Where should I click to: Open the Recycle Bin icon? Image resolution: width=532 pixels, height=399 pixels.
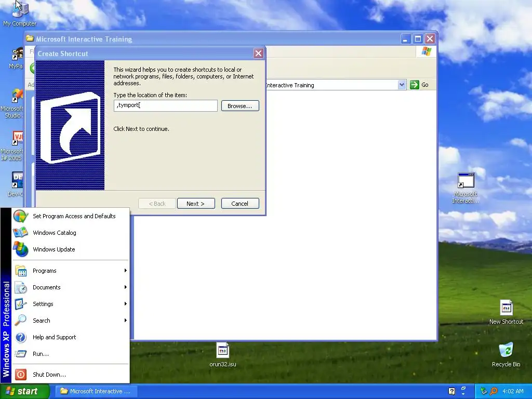coord(506,355)
